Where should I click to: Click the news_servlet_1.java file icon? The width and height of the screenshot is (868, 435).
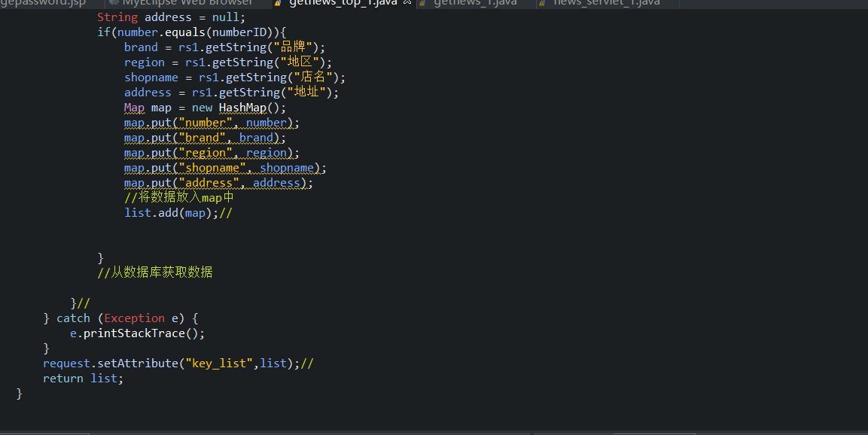tap(544, 3)
